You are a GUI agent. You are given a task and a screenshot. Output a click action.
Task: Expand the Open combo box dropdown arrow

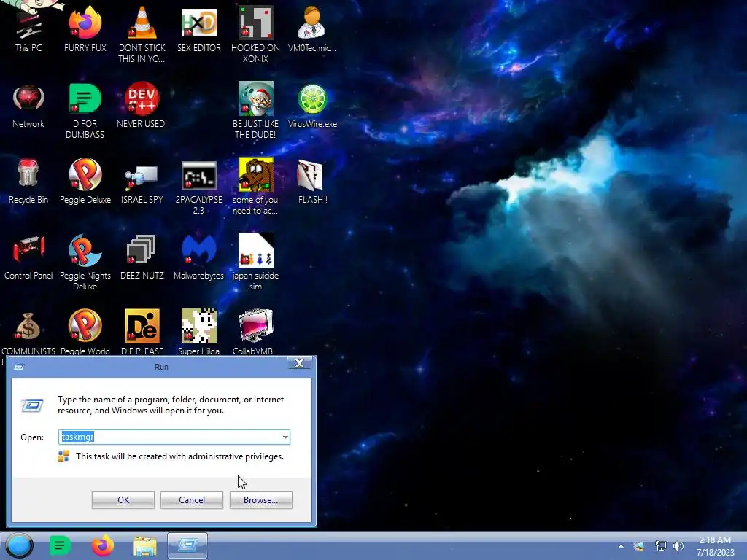285,437
